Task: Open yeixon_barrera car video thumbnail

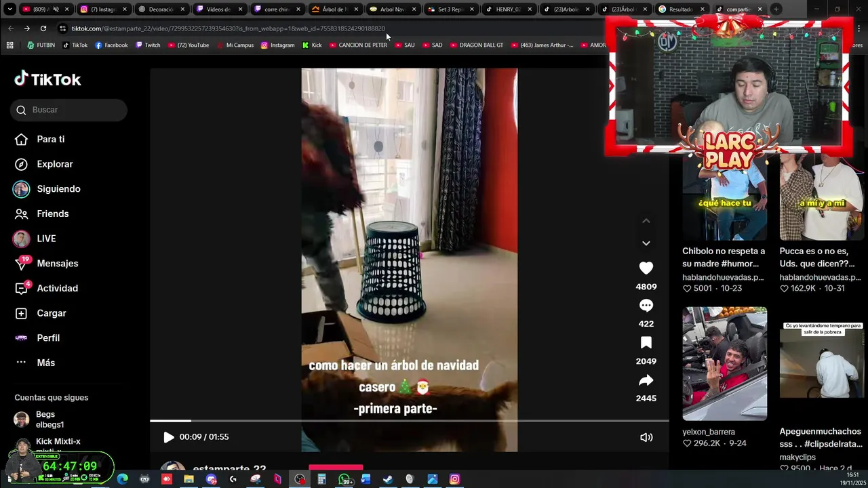Action: [x=724, y=363]
